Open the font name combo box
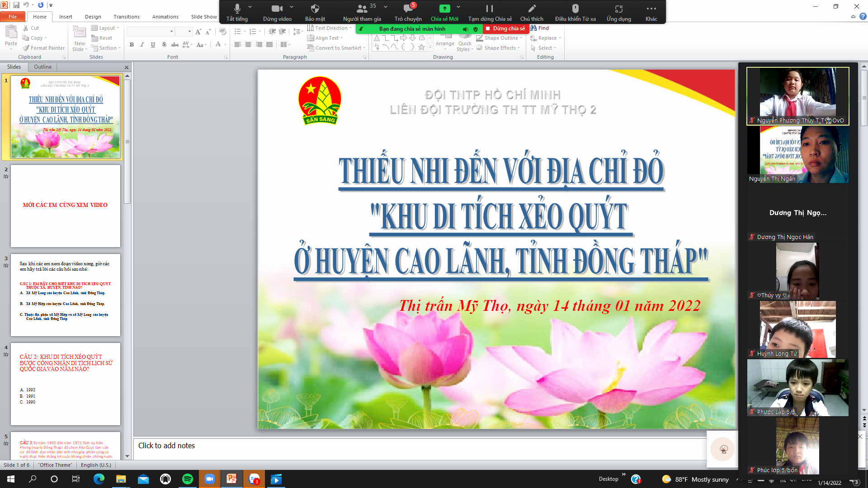868x488 pixels. coord(151,32)
